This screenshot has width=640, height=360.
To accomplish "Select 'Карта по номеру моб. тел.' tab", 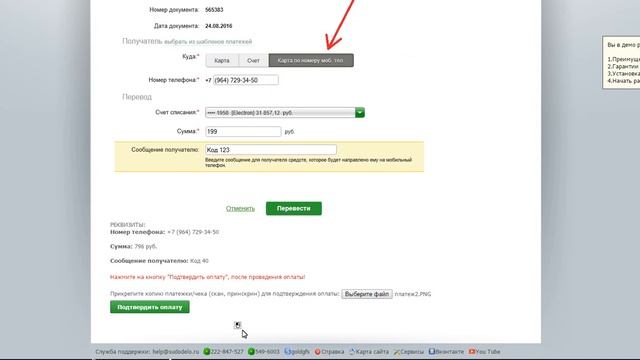I will (311, 60).
